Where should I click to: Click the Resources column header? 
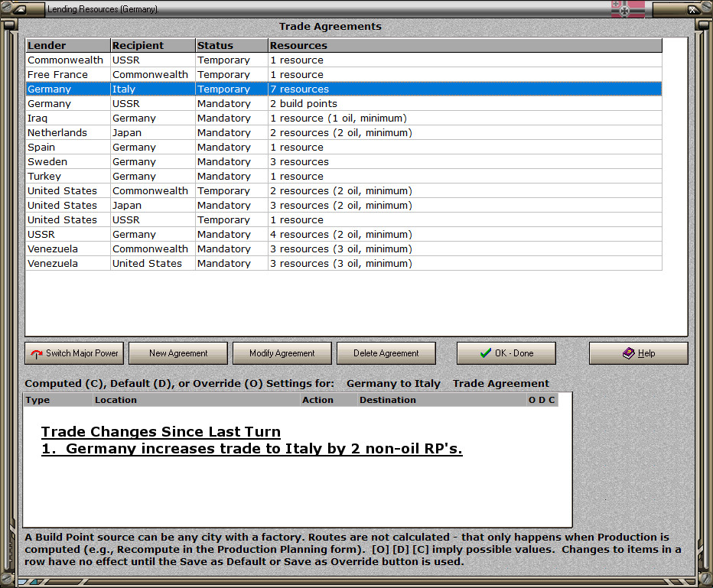point(465,45)
